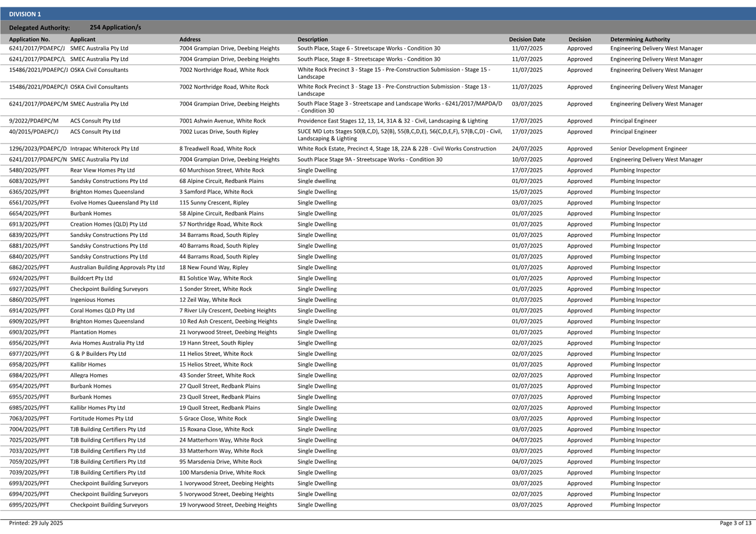Image resolution: width=756 pixels, height=534 pixels.
Task: Click applicant 'Kallibr Homes Pty Ltd'
Action: [x=98, y=408]
